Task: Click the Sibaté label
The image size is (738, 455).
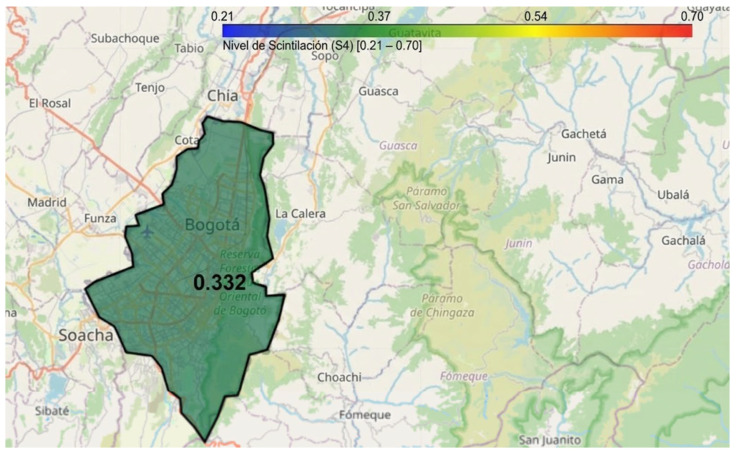Action: point(52,411)
